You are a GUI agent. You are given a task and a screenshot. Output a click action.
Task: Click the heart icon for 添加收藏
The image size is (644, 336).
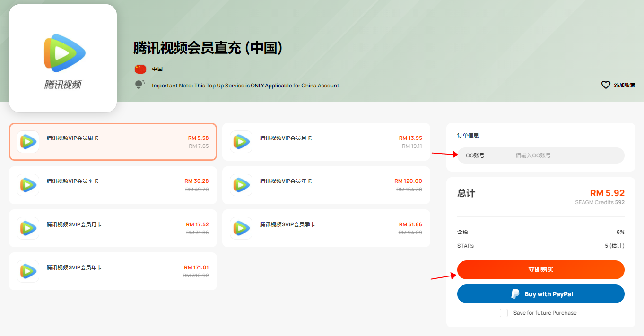click(x=606, y=85)
